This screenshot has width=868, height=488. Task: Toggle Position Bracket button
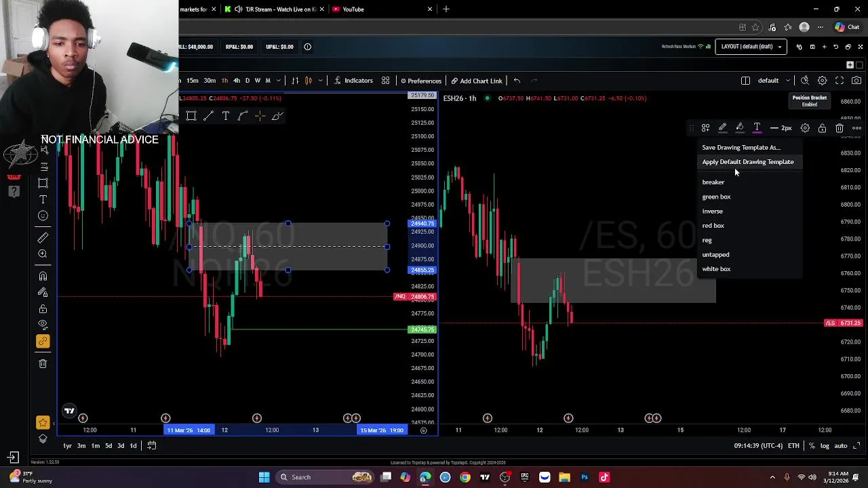click(810, 101)
